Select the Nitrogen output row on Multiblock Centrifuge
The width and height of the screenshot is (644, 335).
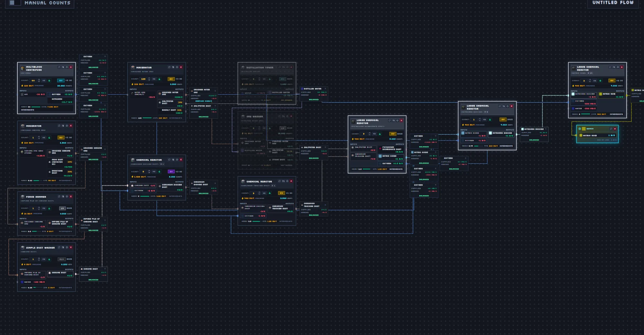pos(60,100)
